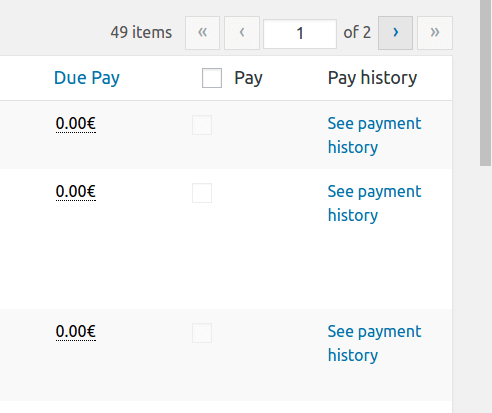Image resolution: width=492 pixels, height=413 pixels.
Task: Tick the select-all Pay checkbox in header
Action: (x=212, y=78)
